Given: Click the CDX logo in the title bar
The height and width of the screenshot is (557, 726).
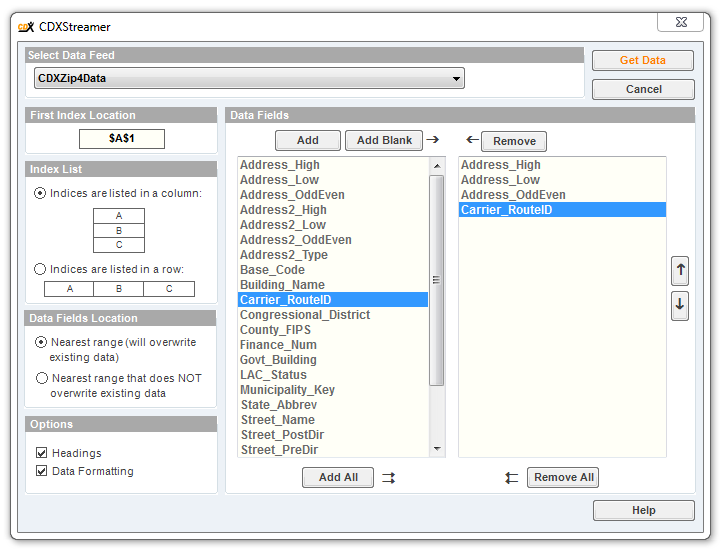Looking at the screenshot, I should point(26,27).
